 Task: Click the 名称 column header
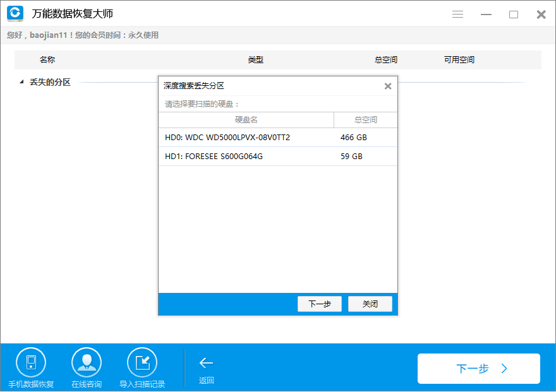click(47, 59)
